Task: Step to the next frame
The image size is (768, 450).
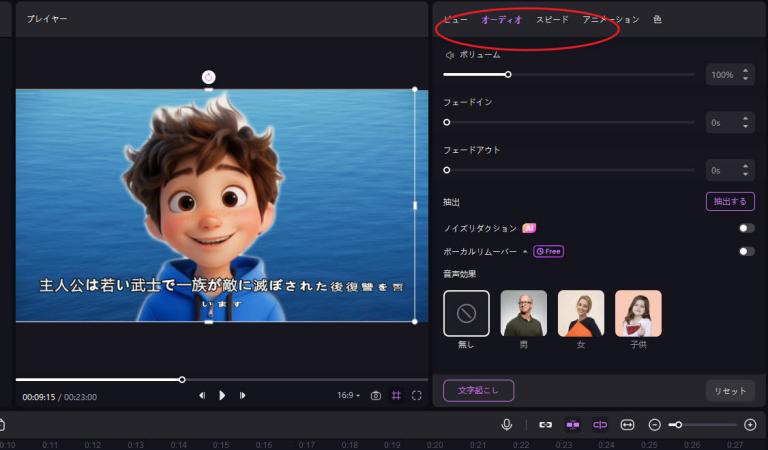Action: pyautogui.click(x=242, y=395)
